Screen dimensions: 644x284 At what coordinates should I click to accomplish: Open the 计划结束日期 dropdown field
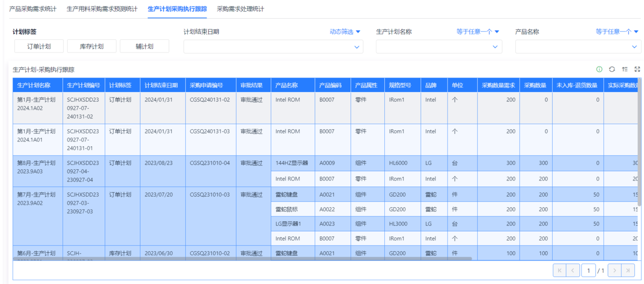pyautogui.click(x=273, y=47)
